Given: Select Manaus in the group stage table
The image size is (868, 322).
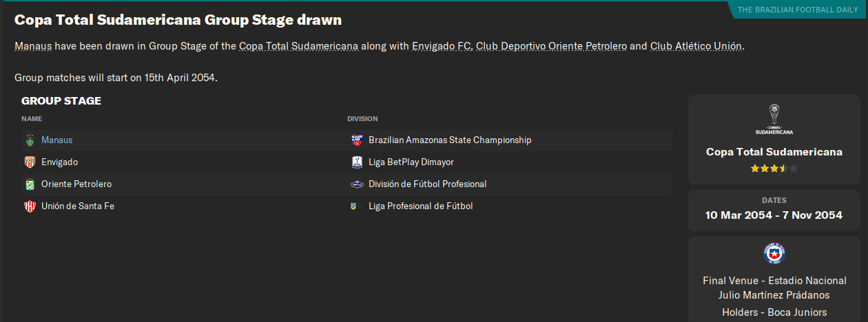Looking at the screenshot, I should [x=56, y=140].
